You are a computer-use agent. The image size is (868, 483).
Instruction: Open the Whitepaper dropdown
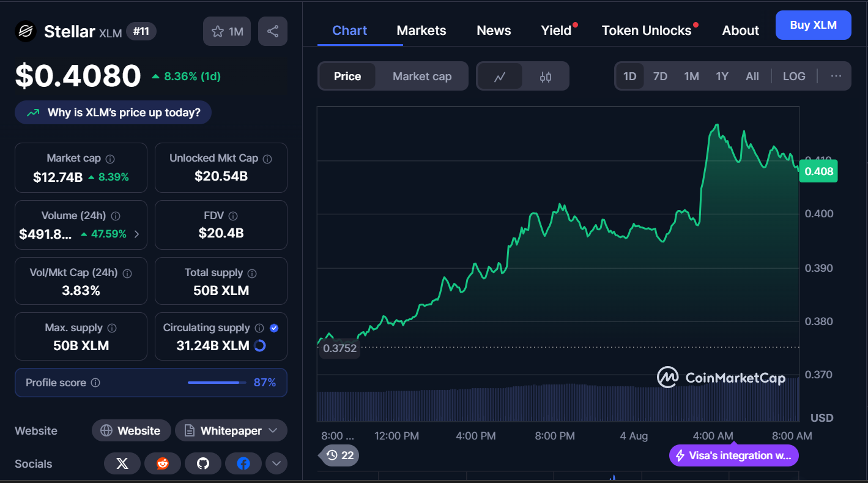click(x=231, y=431)
